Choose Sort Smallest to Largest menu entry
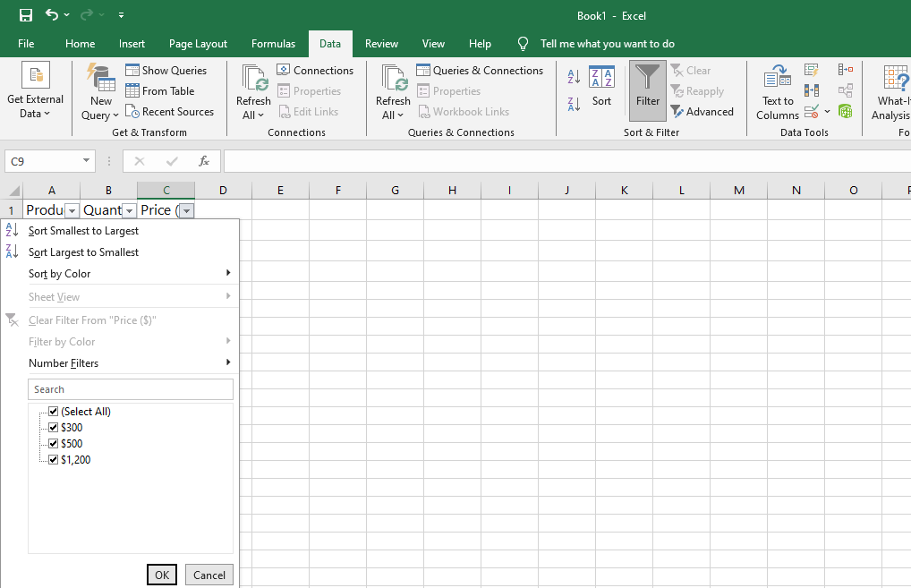The height and width of the screenshot is (588, 911). (83, 230)
